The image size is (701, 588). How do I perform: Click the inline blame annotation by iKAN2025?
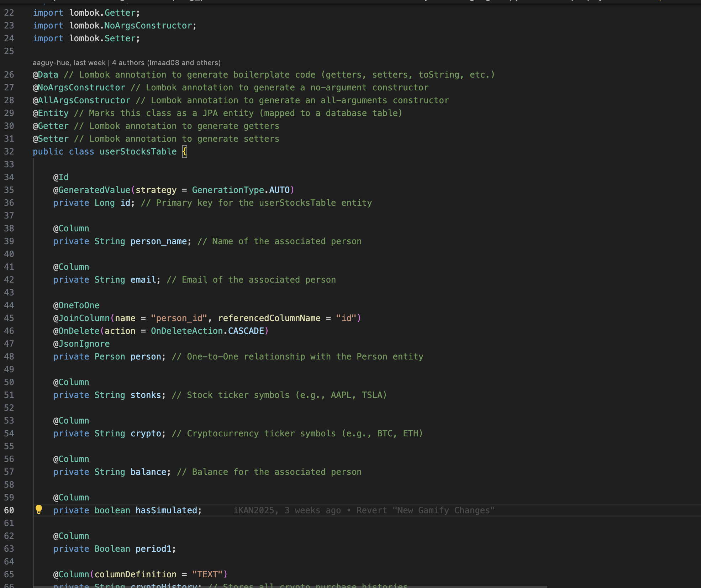point(364,510)
